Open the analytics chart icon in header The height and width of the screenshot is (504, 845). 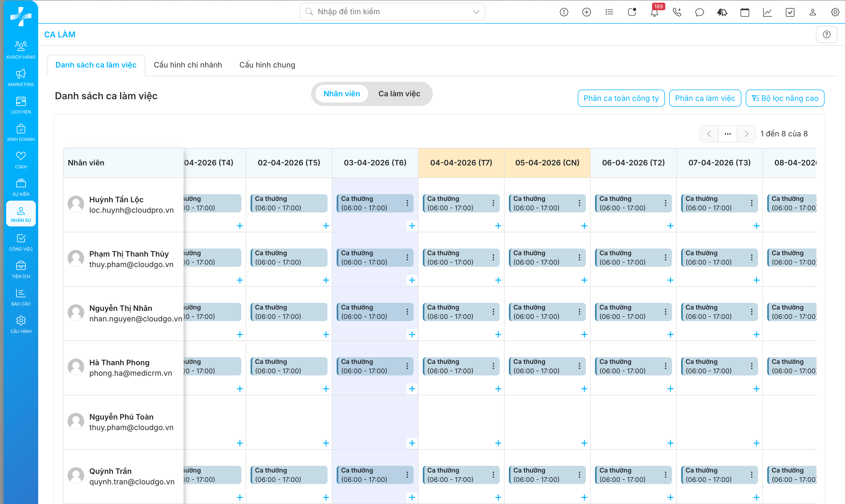tap(767, 13)
